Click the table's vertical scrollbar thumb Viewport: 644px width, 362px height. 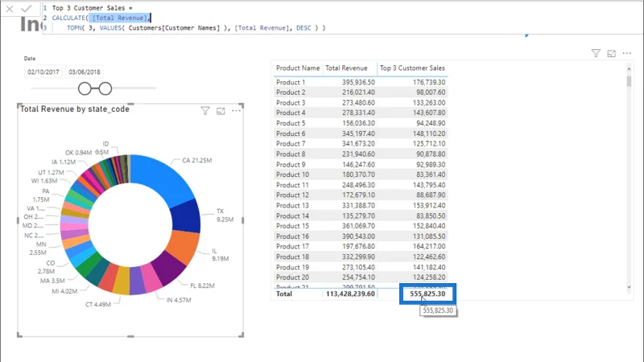click(x=629, y=81)
